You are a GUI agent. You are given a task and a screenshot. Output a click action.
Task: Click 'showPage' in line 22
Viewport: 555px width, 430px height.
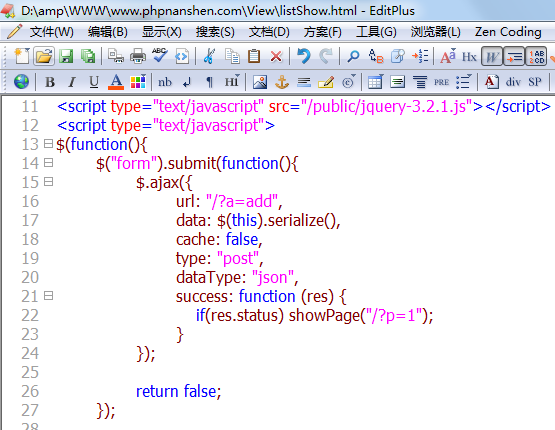click(x=324, y=315)
